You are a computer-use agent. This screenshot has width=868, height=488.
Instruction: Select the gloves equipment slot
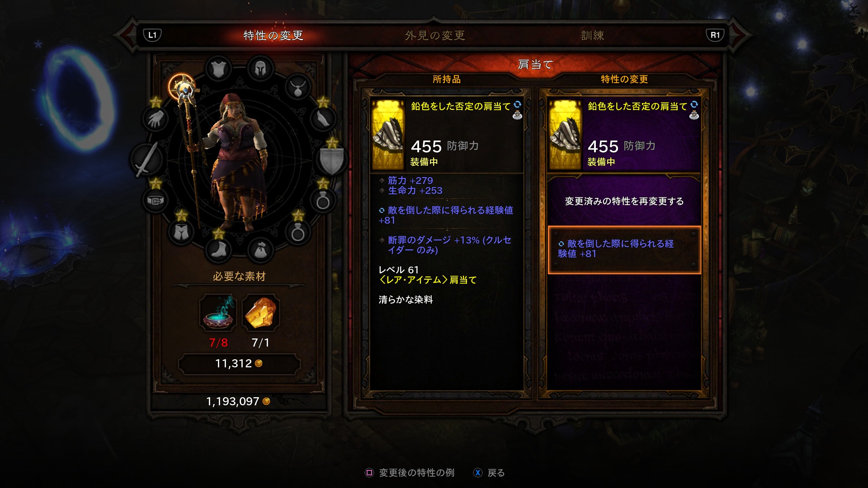pos(156,119)
